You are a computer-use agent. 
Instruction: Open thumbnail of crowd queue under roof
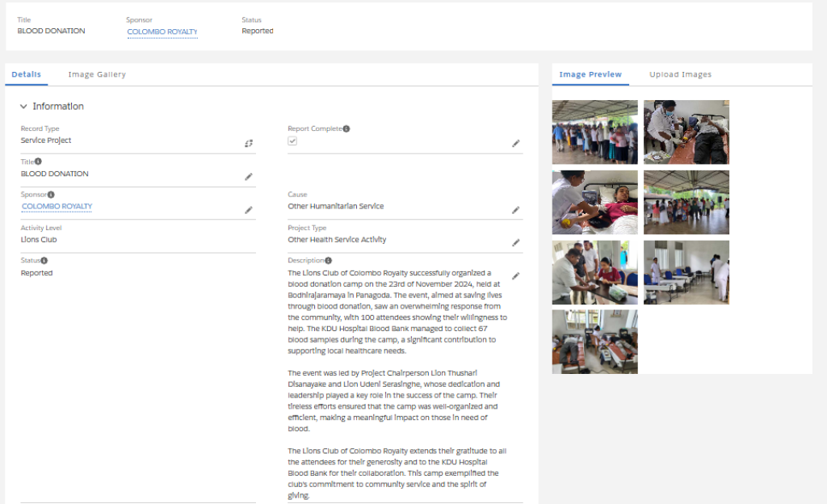tap(595, 132)
